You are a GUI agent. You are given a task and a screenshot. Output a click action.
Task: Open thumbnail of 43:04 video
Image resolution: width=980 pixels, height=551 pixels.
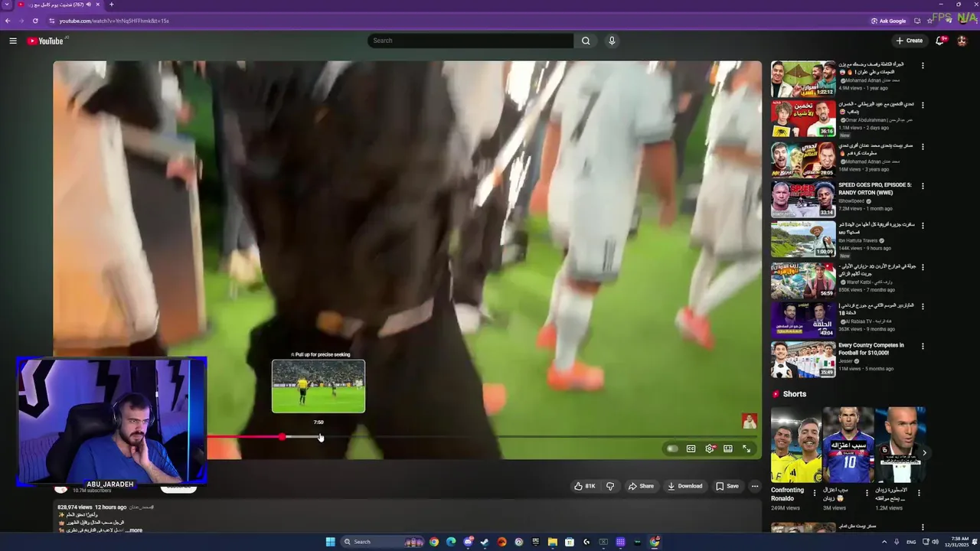pyautogui.click(x=803, y=320)
